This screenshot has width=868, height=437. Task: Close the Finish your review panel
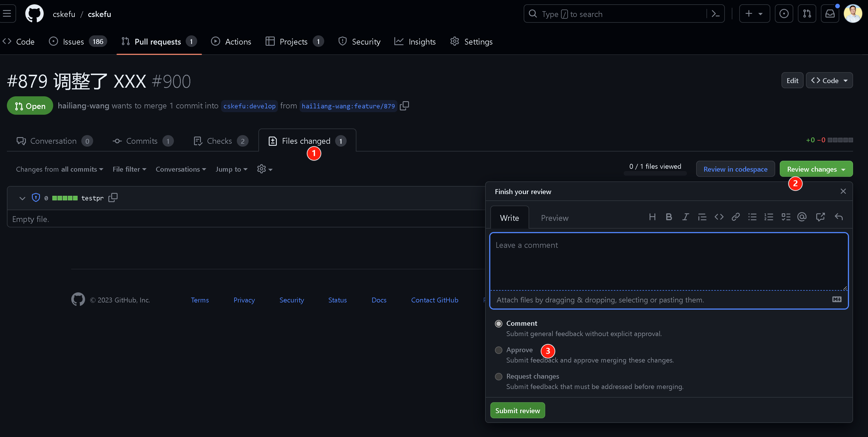(x=843, y=191)
